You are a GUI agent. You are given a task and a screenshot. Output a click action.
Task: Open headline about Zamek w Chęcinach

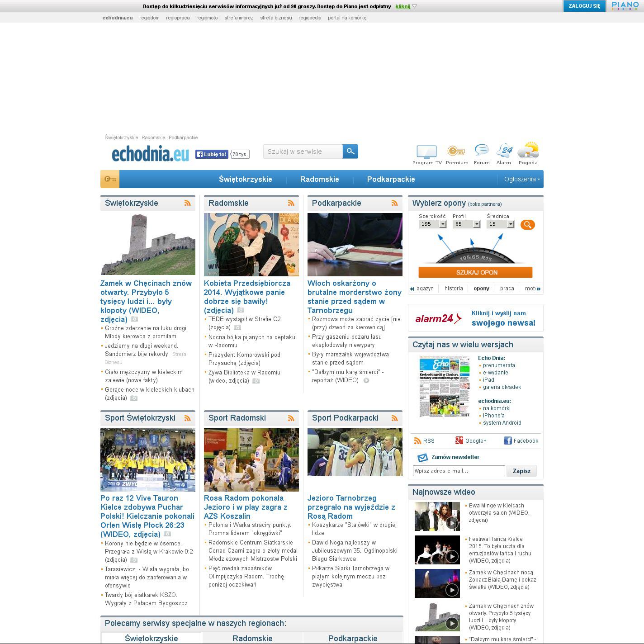(x=146, y=301)
